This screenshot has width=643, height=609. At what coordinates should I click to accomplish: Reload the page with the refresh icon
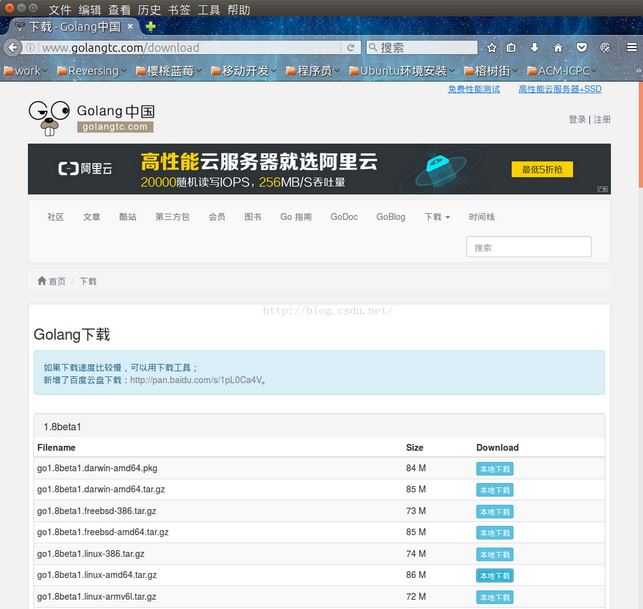[350, 48]
